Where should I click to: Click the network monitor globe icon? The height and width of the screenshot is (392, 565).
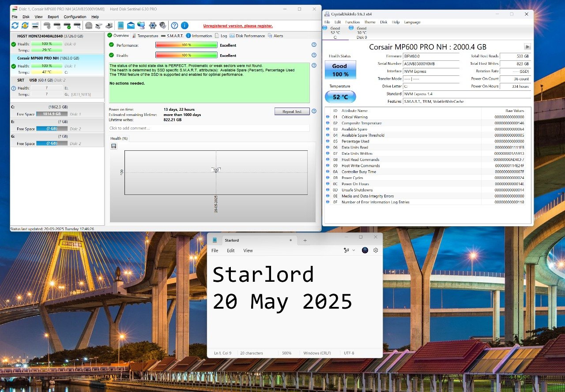tap(141, 26)
